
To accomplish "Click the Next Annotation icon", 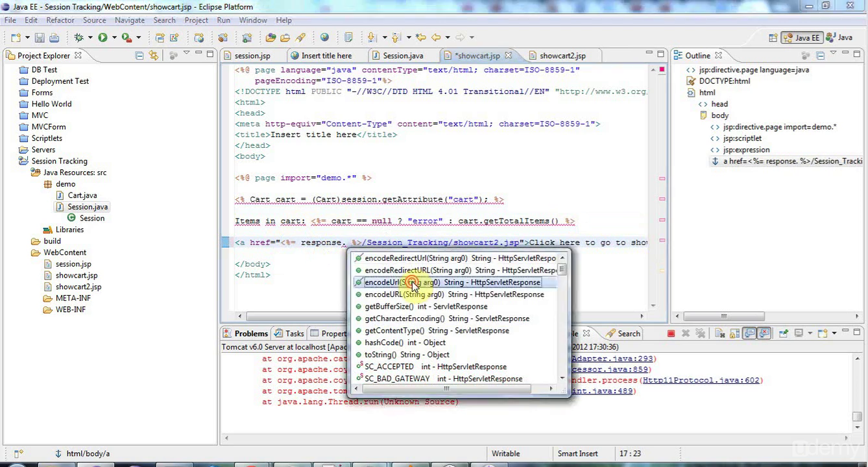I will [x=372, y=38].
